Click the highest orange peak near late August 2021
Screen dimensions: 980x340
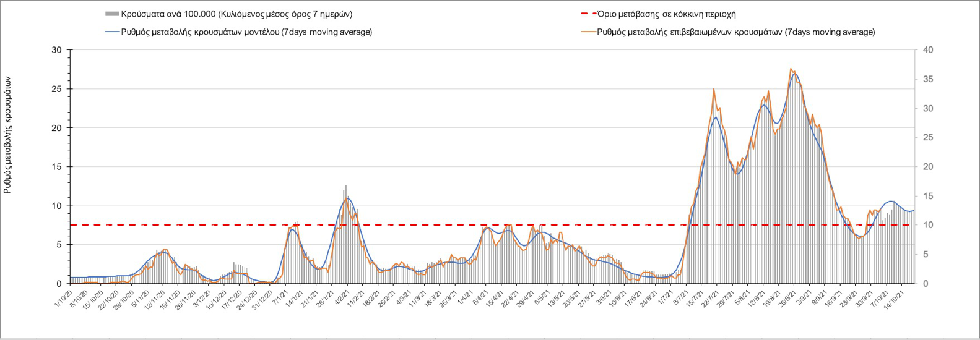point(791,69)
